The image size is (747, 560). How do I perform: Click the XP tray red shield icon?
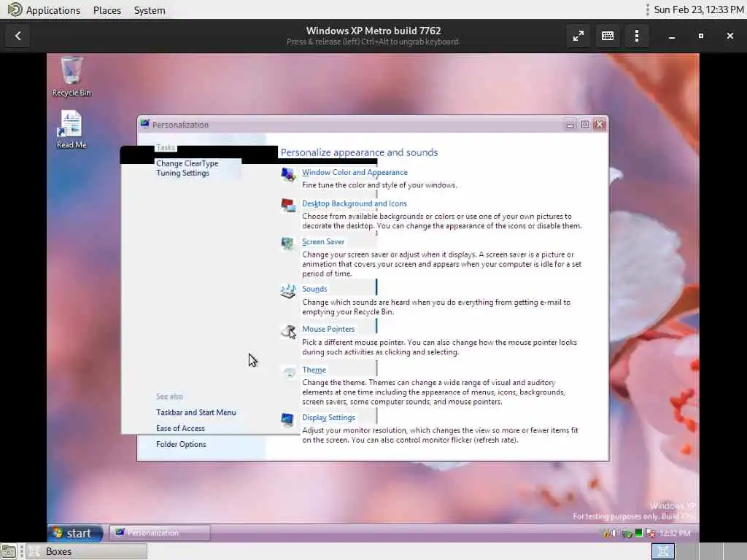tap(650, 533)
